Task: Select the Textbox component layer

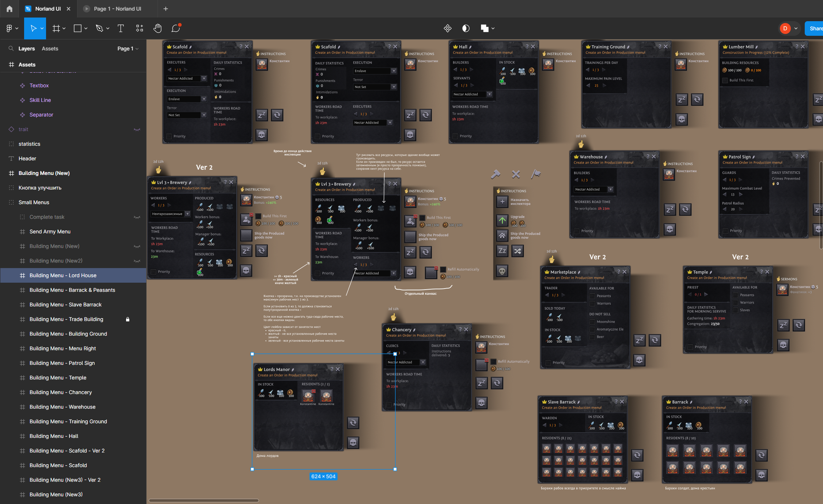Action: (73, 85)
